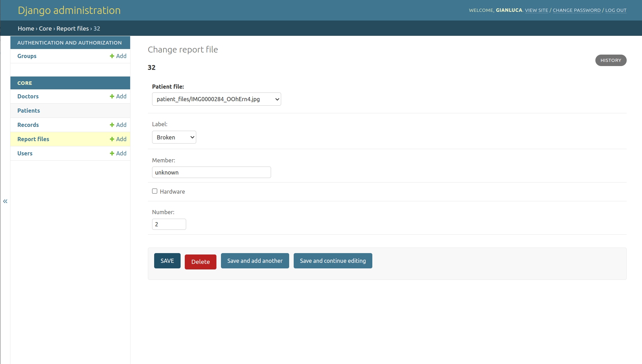Screen dimensions: 642x364
Task: Open the Report files list
Action: point(33,139)
